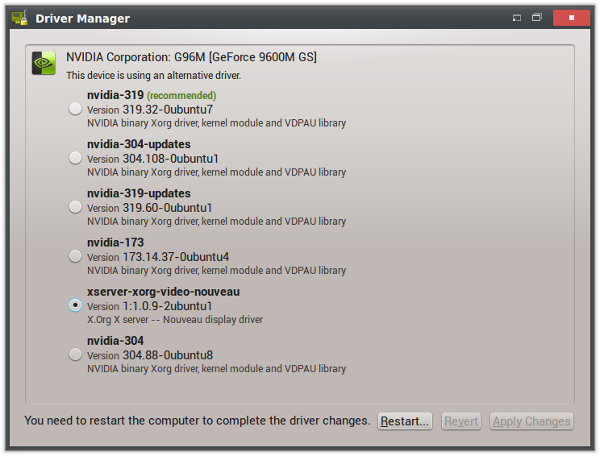600x456 pixels.
Task: Pick the nvidia-319-updates radio button
Action: [x=75, y=207]
